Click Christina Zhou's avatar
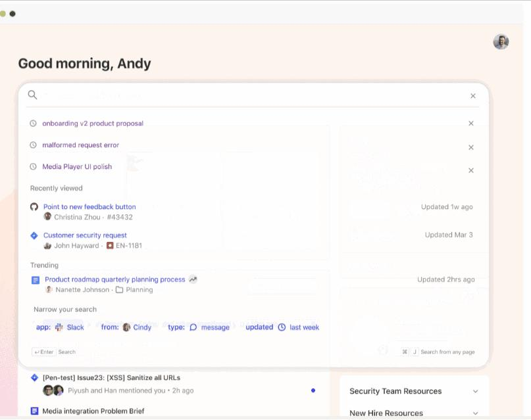The height and width of the screenshot is (420, 531). click(x=48, y=216)
